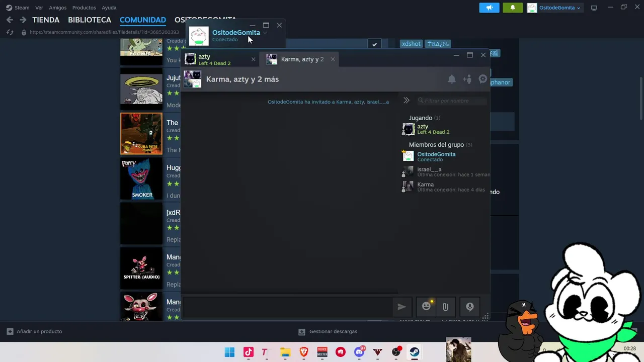Image resolution: width=644 pixels, height=362 pixels.
Task: Click Añadir un producto
Action: pyautogui.click(x=34, y=331)
